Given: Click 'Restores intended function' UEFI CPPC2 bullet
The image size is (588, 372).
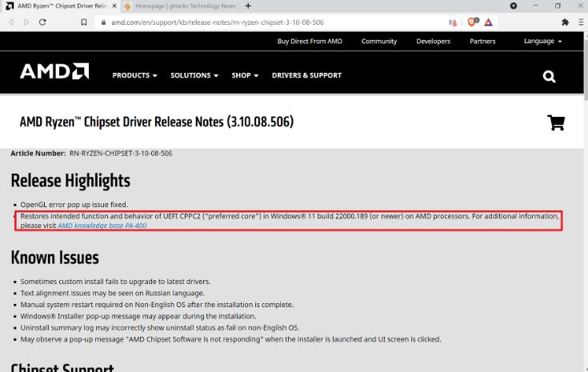Looking at the screenshot, I should coord(290,221).
